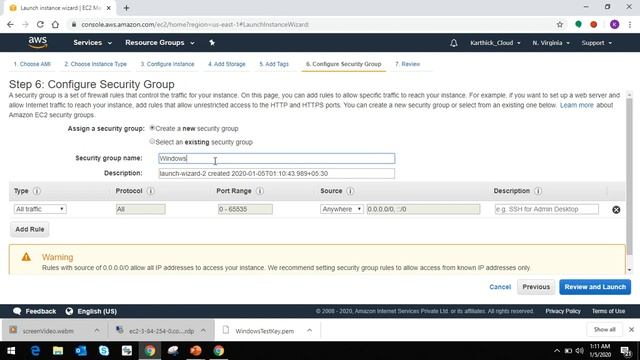Reload the page
This screenshot has width=640, height=360.
tap(40, 24)
